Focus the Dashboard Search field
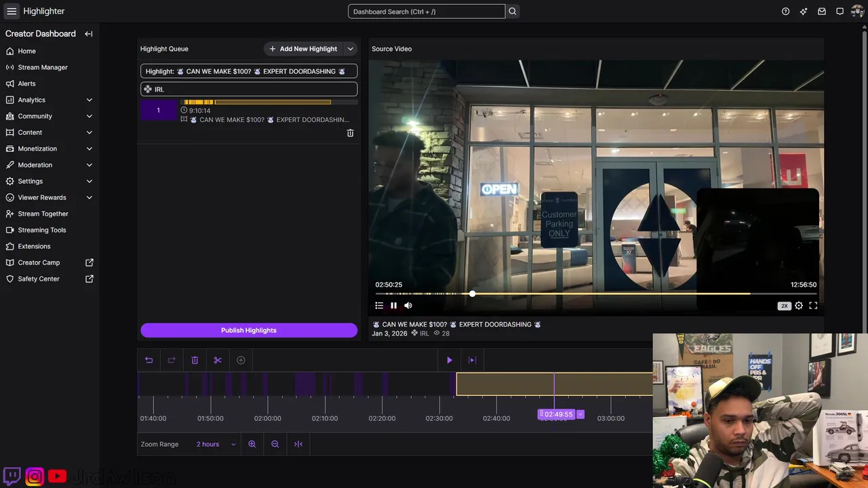 pyautogui.click(x=427, y=12)
